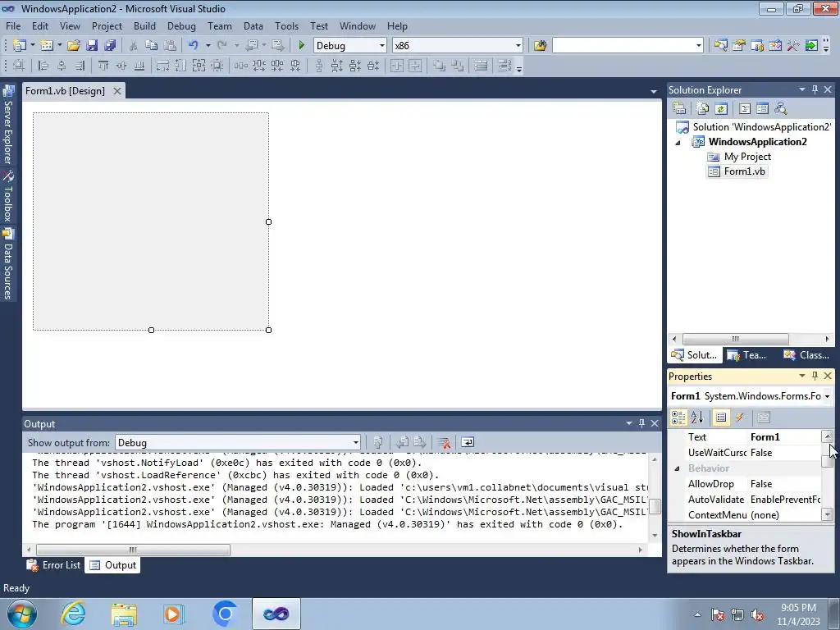
Task: Open the Form1 object selector dropdown in Properties
Action: click(x=827, y=396)
